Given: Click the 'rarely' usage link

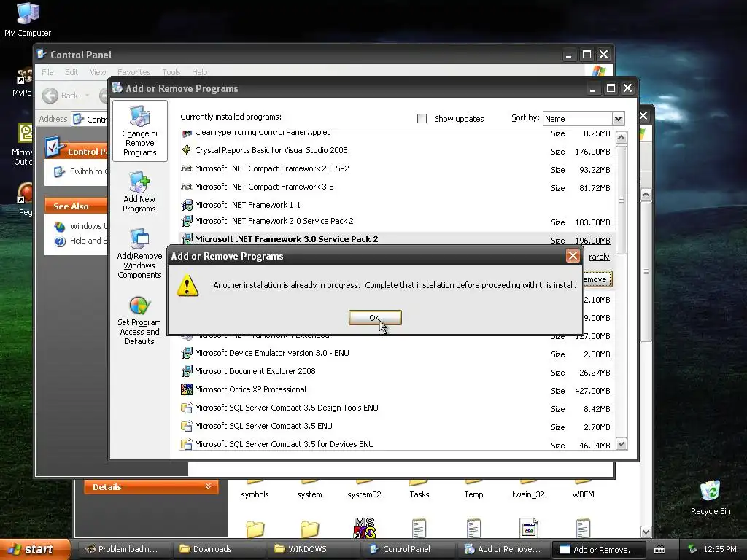Looking at the screenshot, I should [x=599, y=257].
